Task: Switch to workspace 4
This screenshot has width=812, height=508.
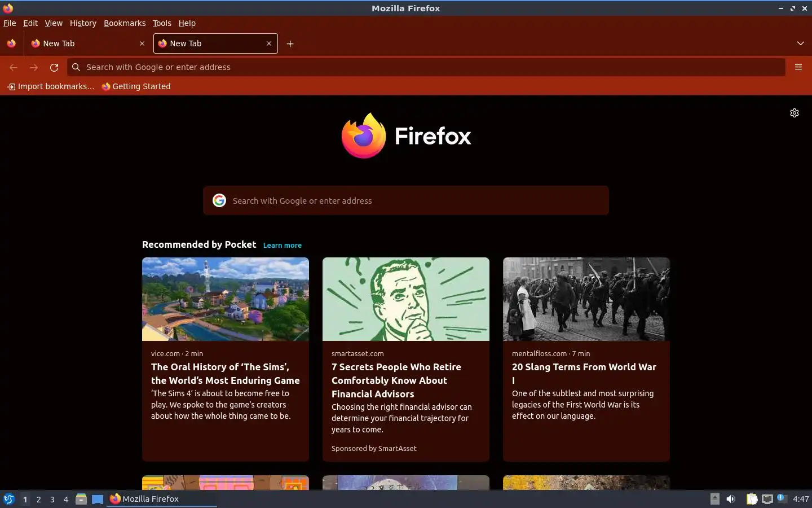Action: (x=65, y=499)
